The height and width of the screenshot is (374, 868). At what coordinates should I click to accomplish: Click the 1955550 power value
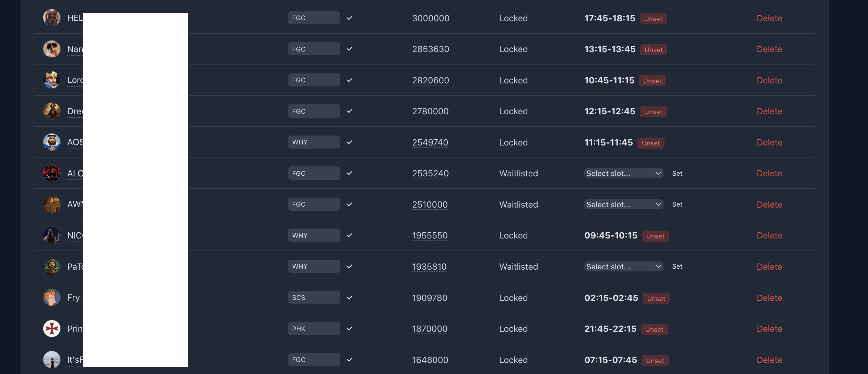point(430,235)
